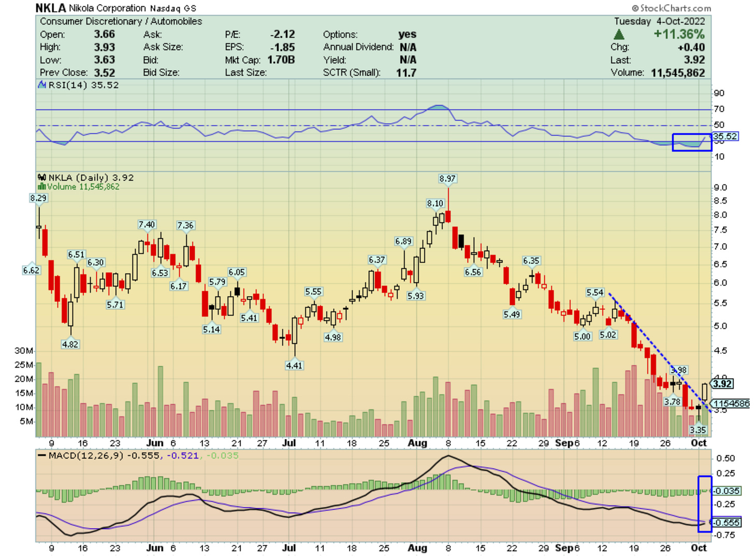Click the 4.98 price label
Screen dimensions: 754x560
click(333, 337)
